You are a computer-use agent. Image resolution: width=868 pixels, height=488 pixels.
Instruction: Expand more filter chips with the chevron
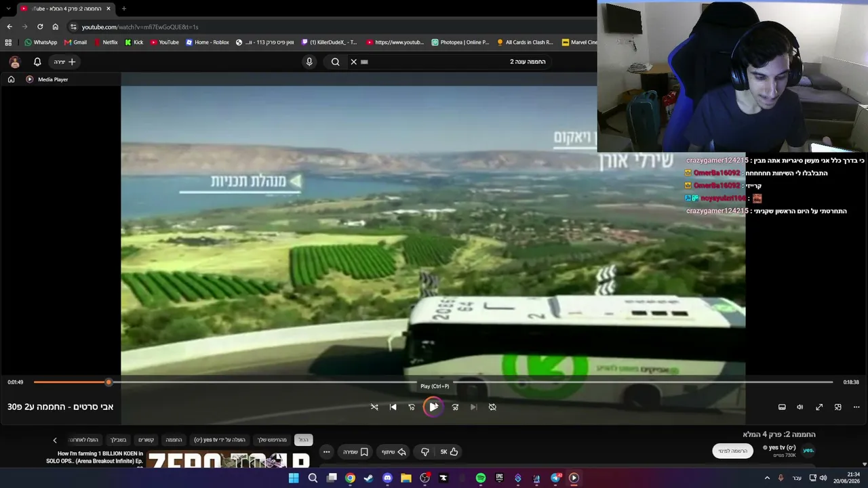coord(55,440)
